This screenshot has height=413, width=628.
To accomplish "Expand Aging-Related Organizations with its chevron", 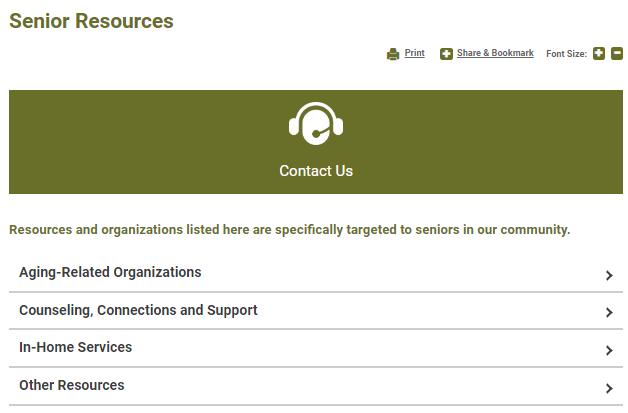I will 609,275.
